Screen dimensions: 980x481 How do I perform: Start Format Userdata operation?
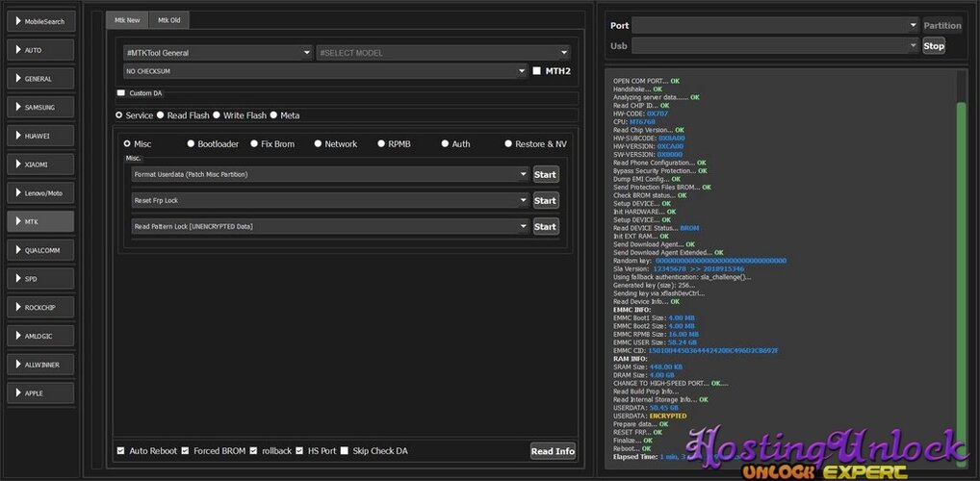click(x=546, y=174)
